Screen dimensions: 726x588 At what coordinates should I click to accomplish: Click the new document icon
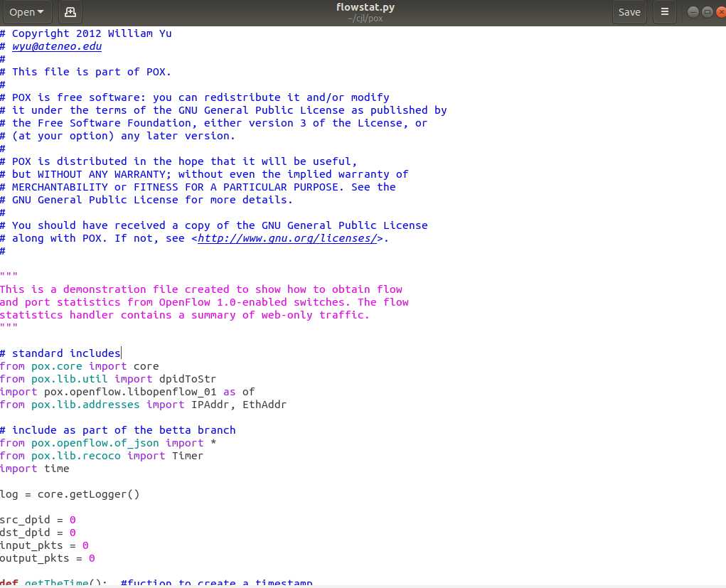tap(70, 12)
